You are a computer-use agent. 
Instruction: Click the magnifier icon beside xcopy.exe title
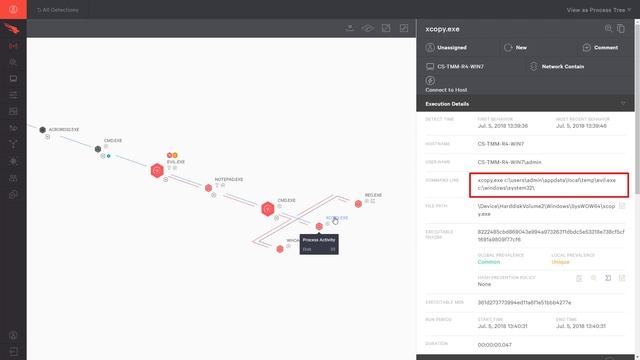(x=608, y=29)
